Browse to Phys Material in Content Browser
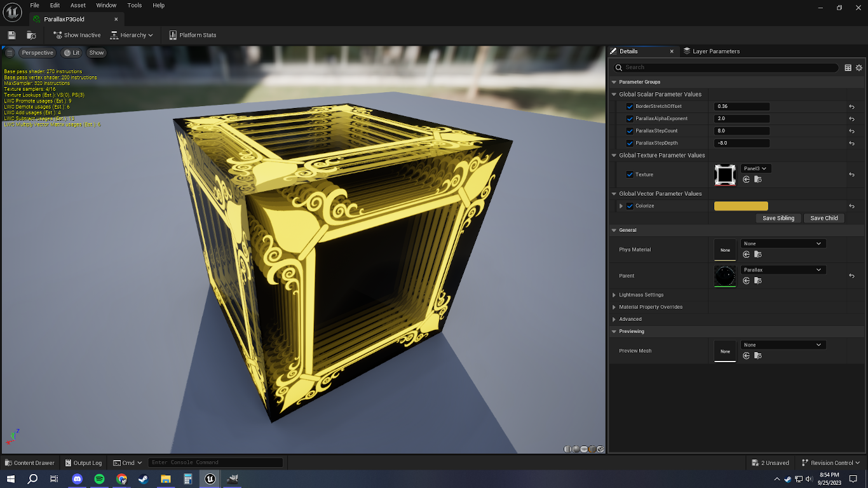This screenshot has width=868, height=488. coord(757,255)
